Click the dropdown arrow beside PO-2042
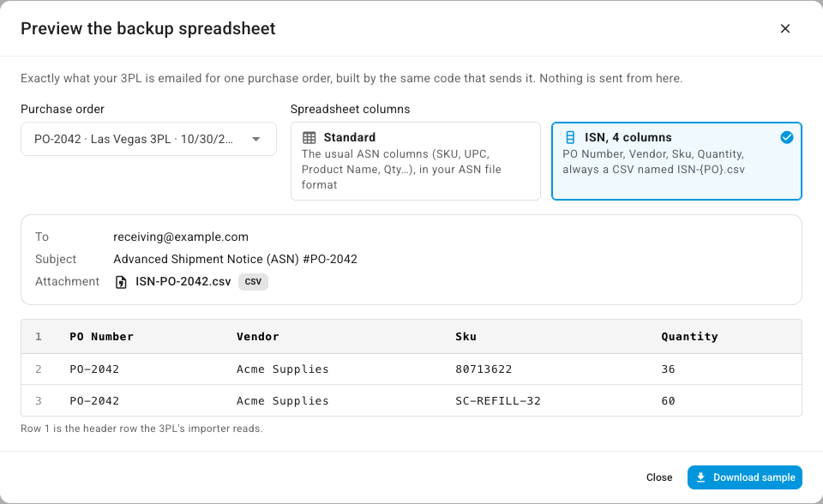823x504 pixels. click(256, 139)
